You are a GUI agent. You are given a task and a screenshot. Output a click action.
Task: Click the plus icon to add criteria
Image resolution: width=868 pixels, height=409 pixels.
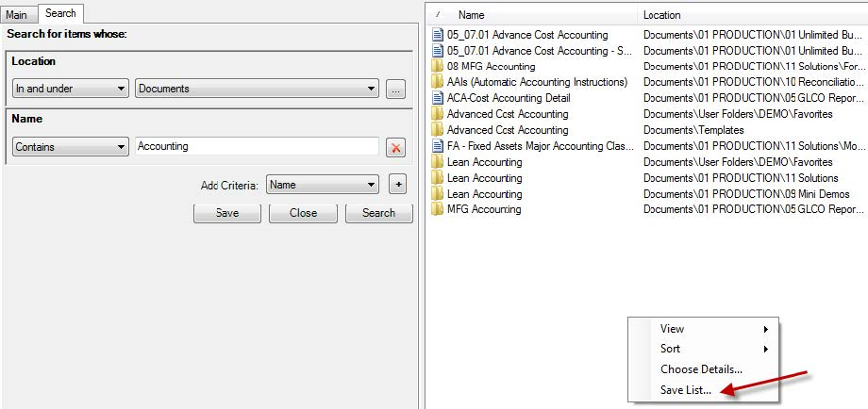[397, 185]
